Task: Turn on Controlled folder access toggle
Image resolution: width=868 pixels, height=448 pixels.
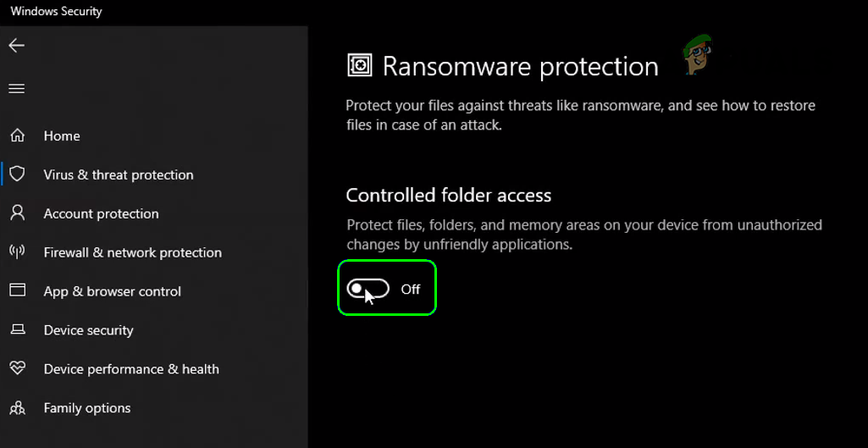Action: pos(368,290)
